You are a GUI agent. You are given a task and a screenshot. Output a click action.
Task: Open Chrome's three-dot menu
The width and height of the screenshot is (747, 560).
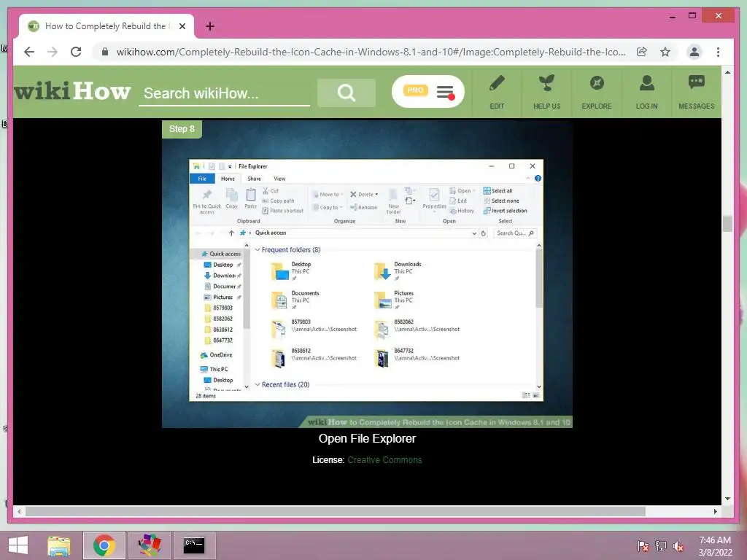pos(718,52)
